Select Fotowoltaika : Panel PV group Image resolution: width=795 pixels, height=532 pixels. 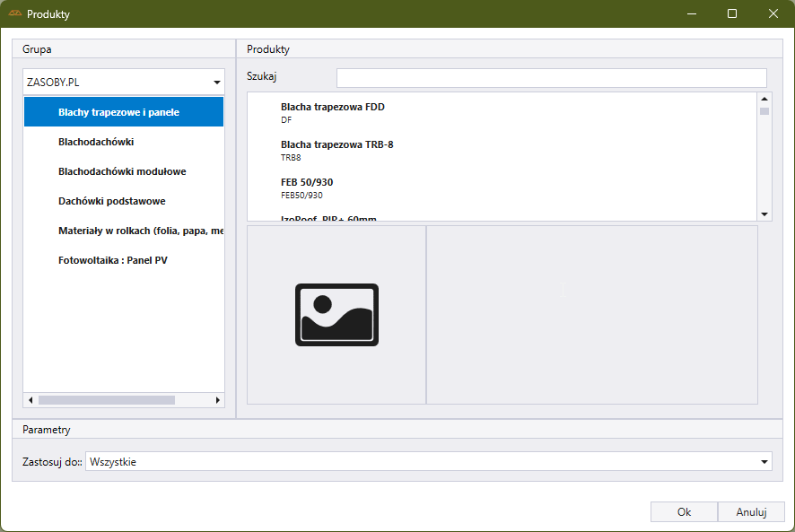pos(112,260)
